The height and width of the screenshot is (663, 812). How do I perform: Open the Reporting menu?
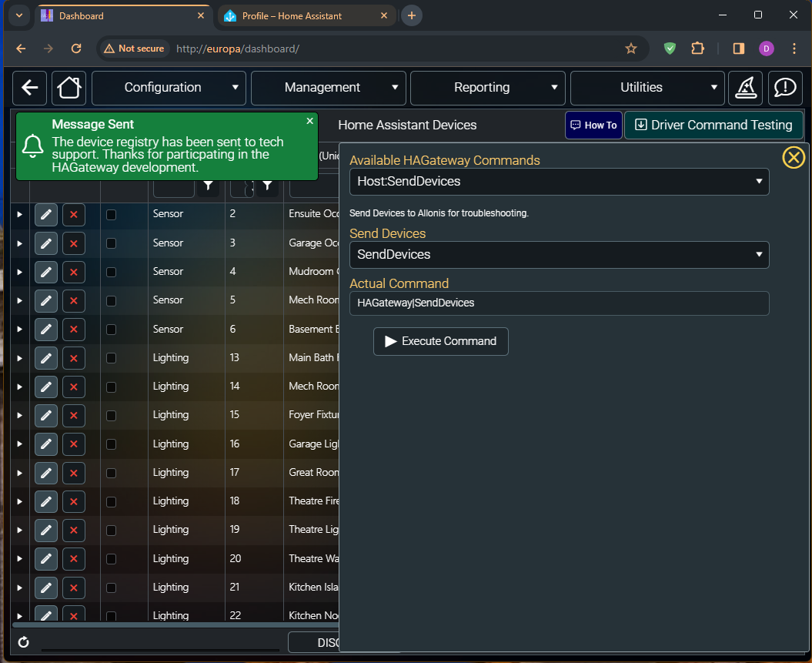[x=487, y=88]
